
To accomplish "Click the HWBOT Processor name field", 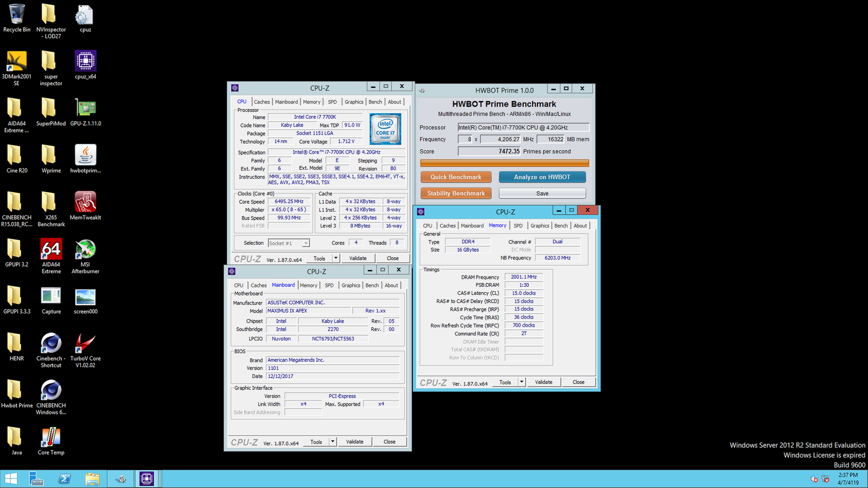I will click(x=524, y=127).
